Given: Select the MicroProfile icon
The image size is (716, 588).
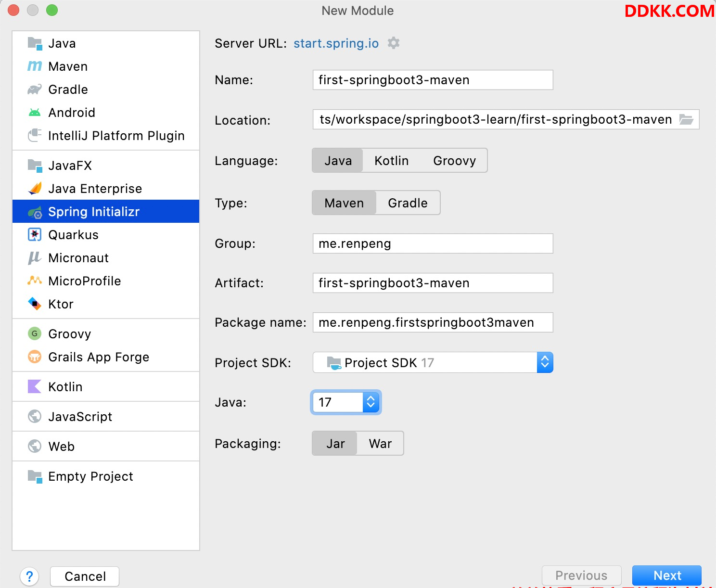Looking at the screenshot, I should pyautogui.click(x=34, y=281).
